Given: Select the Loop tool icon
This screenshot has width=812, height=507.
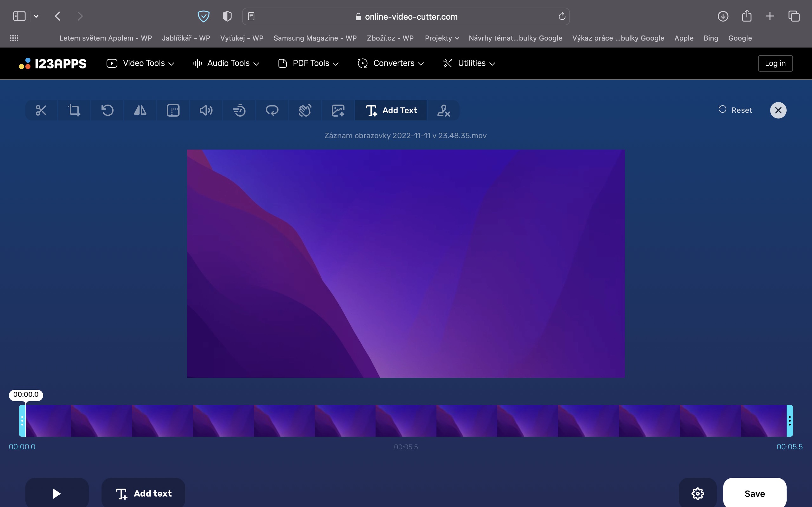Looking at the screenshot, I should (272, 110).
